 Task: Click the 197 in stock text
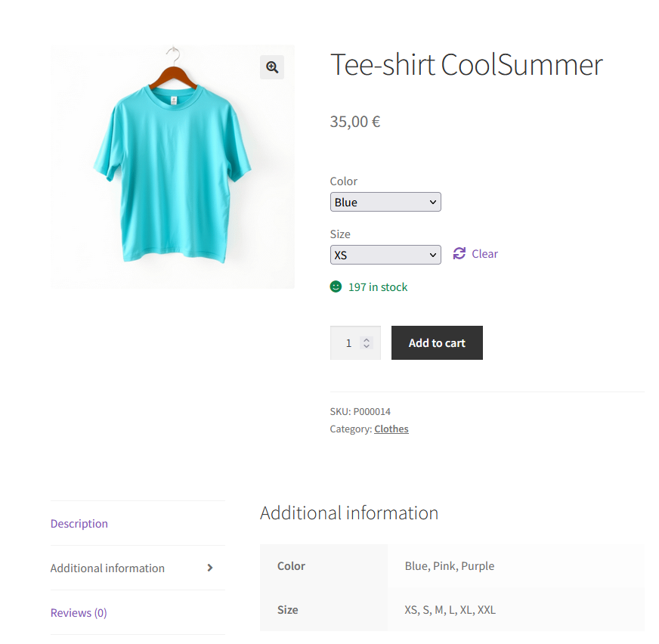pyautogui.click(x=378, y=287)
